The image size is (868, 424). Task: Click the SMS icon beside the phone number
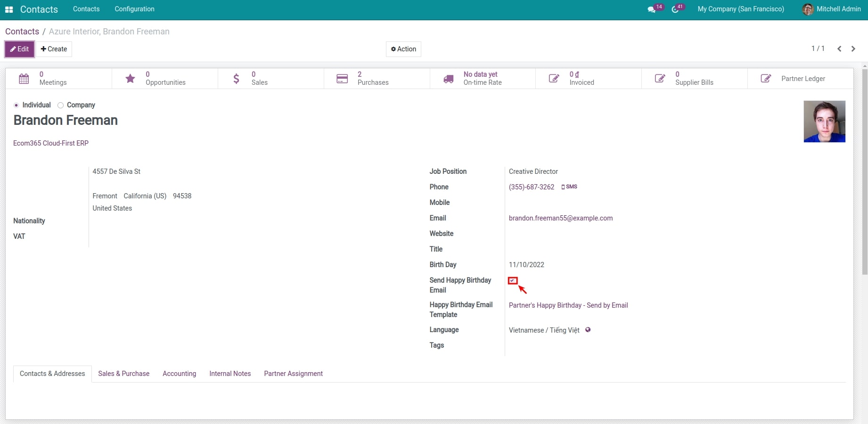[569, 187]
